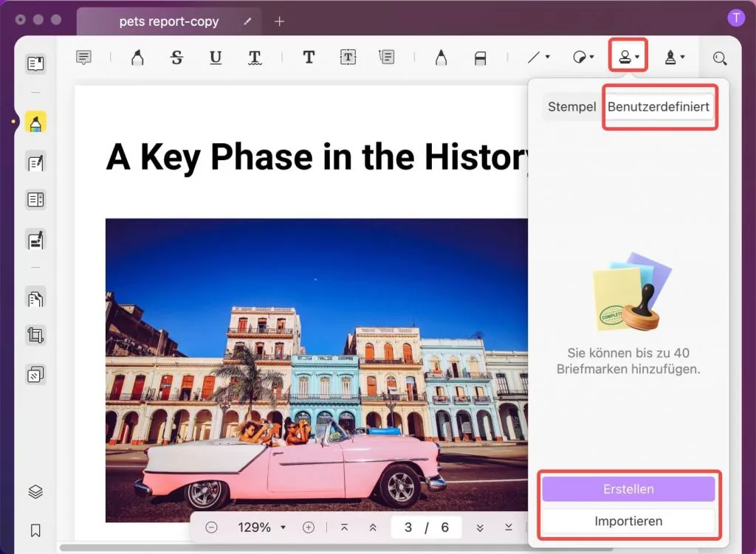Viewport: 756px width, 554px height.
Task: Select the pets report-copy tab
Action: pyautogui.click(x=169, y=21)
